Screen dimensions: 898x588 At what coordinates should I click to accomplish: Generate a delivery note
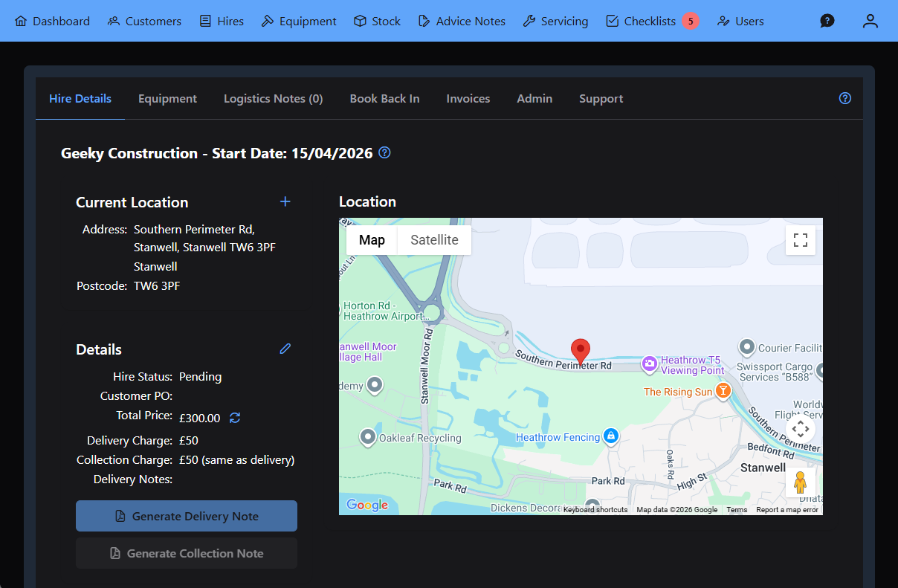coord(186,515)
